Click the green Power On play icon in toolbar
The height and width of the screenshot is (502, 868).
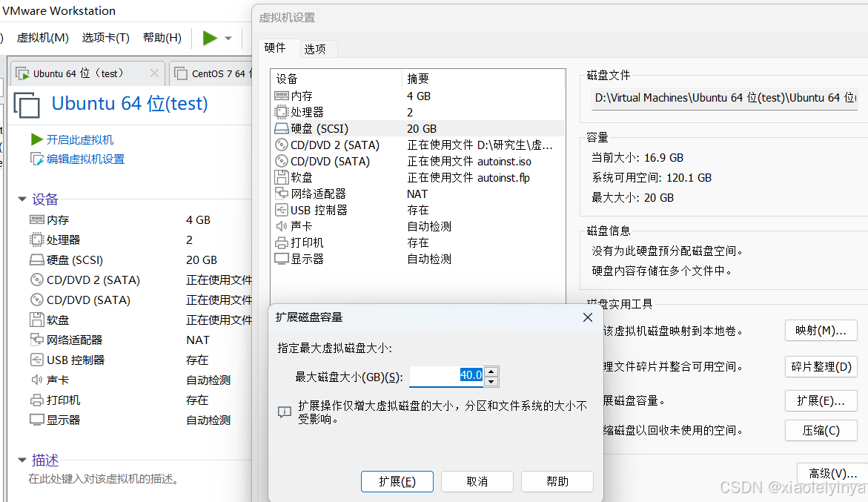click(210, 39)
